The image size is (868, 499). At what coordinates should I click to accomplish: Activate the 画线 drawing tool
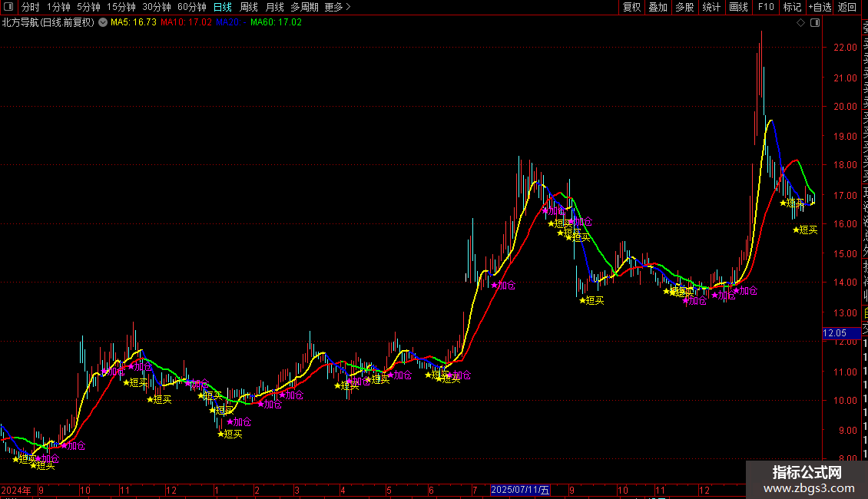click(x=738, y=7)
